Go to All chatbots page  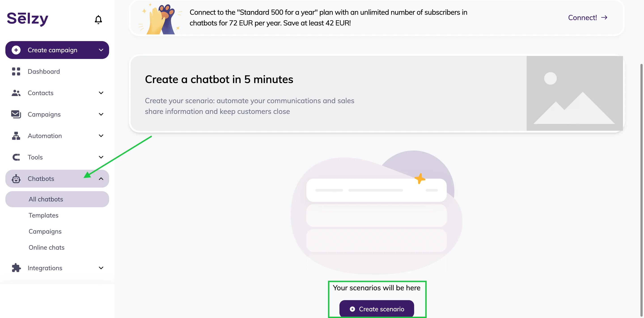click(x=46, y=199)
